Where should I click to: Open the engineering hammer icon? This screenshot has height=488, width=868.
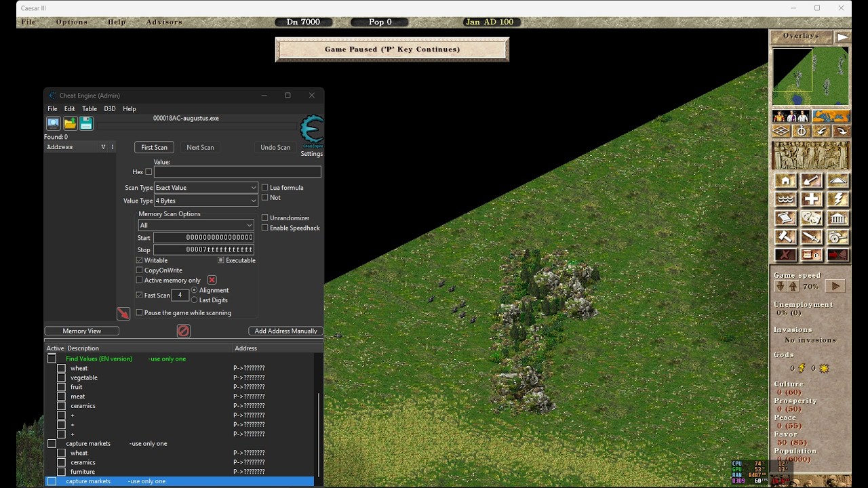785,237
